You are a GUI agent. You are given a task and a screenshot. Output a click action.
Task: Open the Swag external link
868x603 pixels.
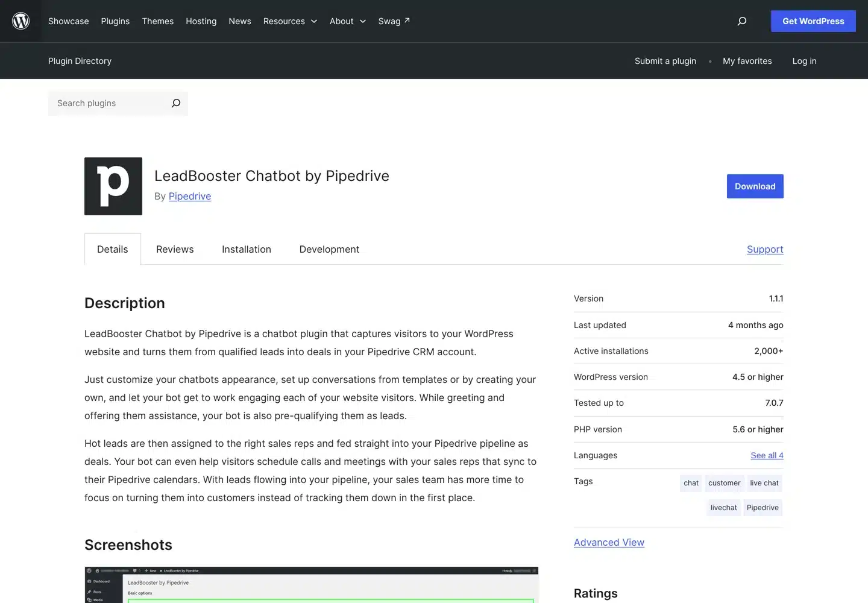coord(394,21)
